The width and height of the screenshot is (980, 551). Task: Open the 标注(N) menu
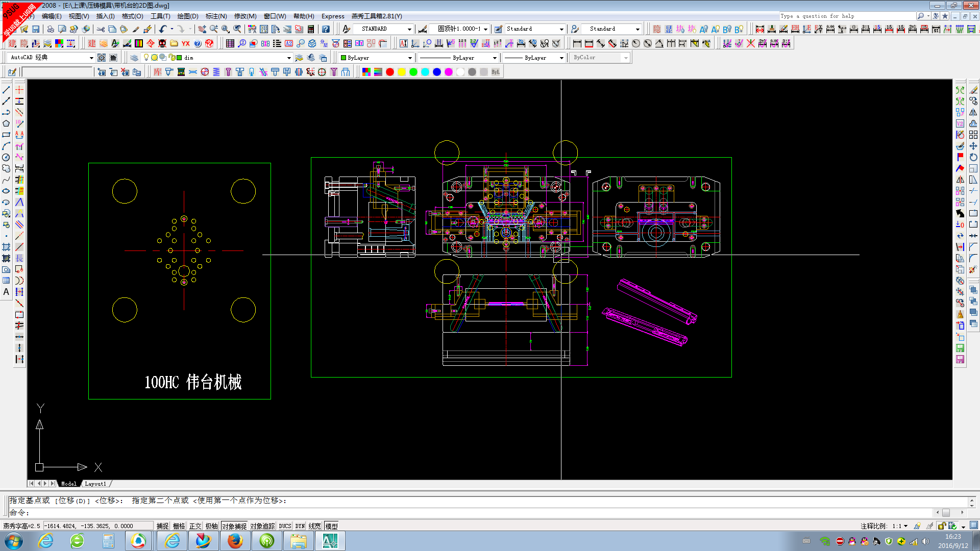216,16
